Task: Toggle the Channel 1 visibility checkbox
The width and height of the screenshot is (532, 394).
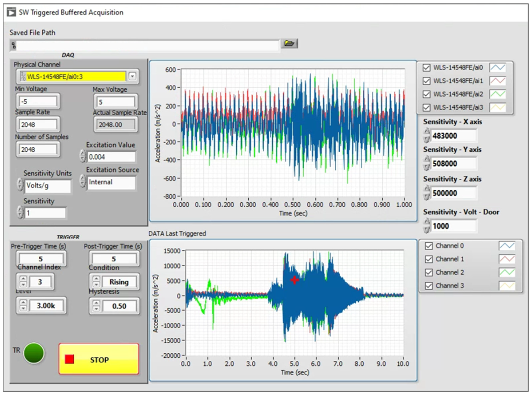Action: [x=429, y=259]
